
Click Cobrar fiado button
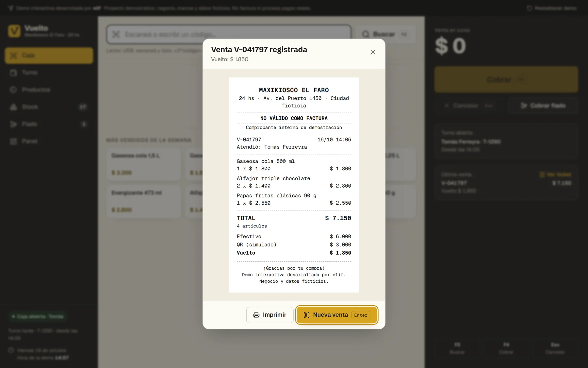(x=543, y=106)
